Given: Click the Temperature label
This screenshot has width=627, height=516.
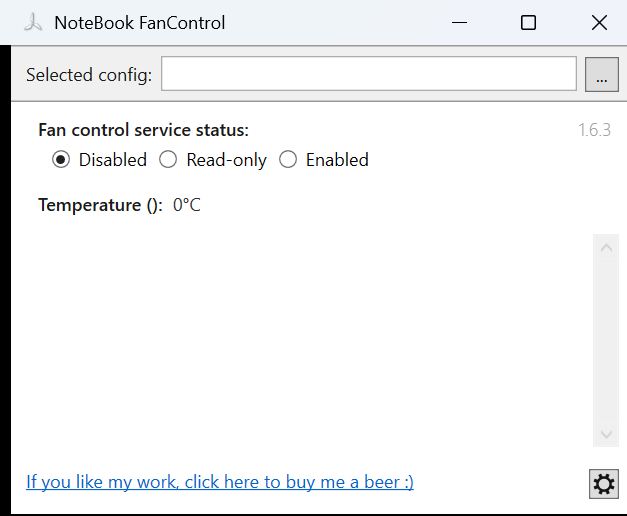Looking at the screenshot, I should pyautogui.click(x=99, y=205).
